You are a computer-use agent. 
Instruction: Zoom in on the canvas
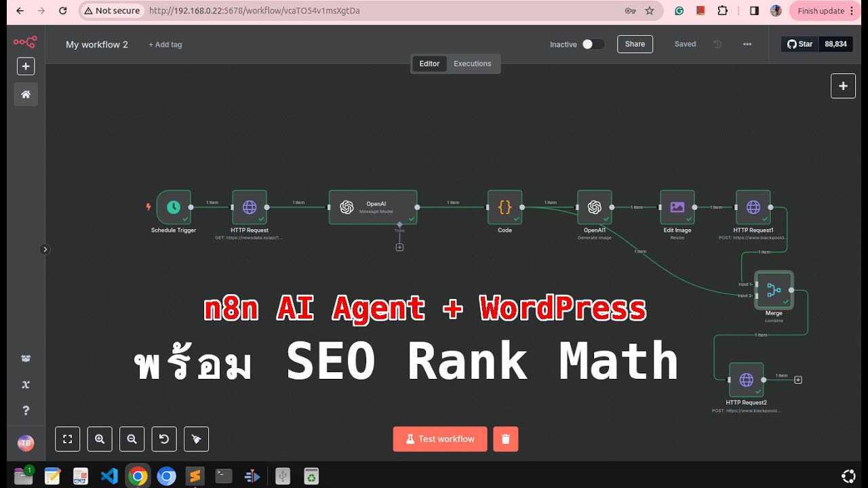click(100, 439)
